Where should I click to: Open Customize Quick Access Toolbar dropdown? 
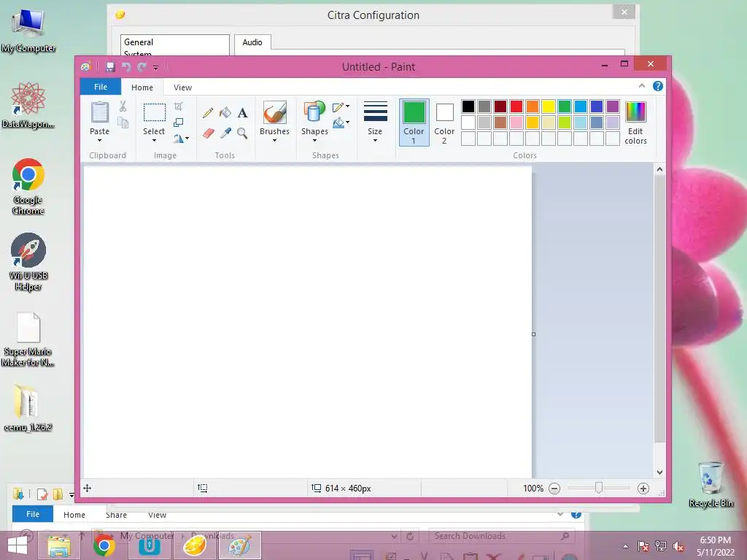pos(155,68)
